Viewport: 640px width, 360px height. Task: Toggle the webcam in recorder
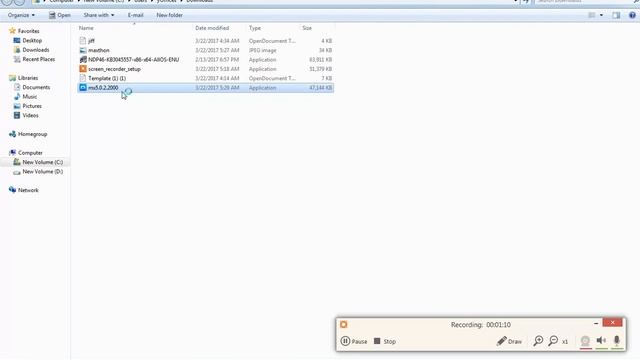585,341
